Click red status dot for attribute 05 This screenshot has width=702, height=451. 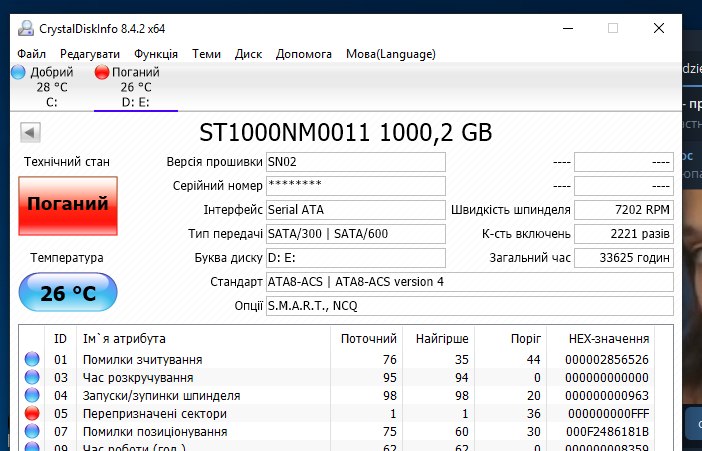[32, 413]
